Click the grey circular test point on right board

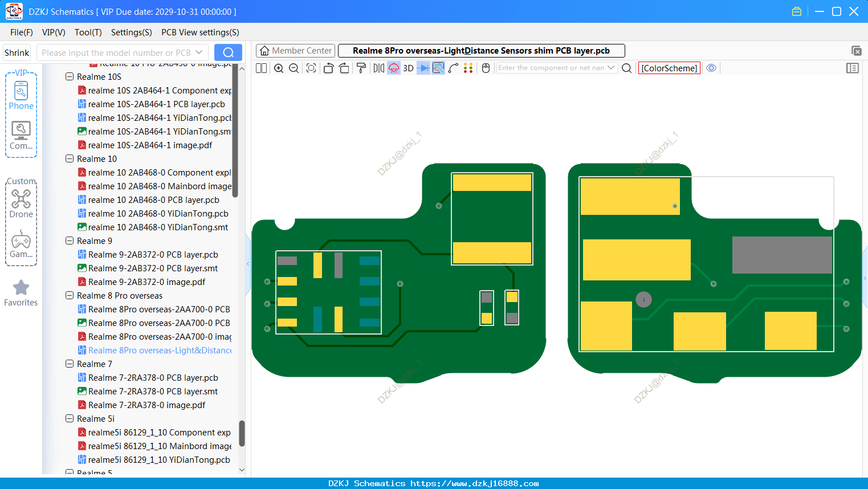tap(643, 299)
